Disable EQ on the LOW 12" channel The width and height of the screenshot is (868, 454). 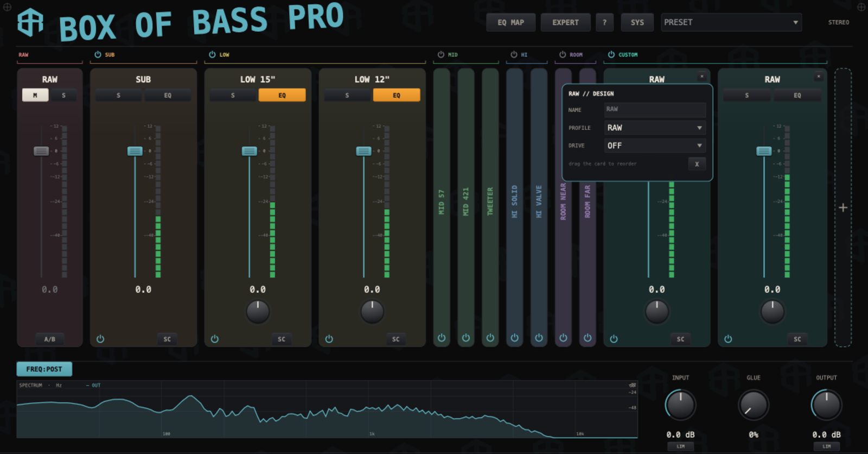(x=397, y=95)
